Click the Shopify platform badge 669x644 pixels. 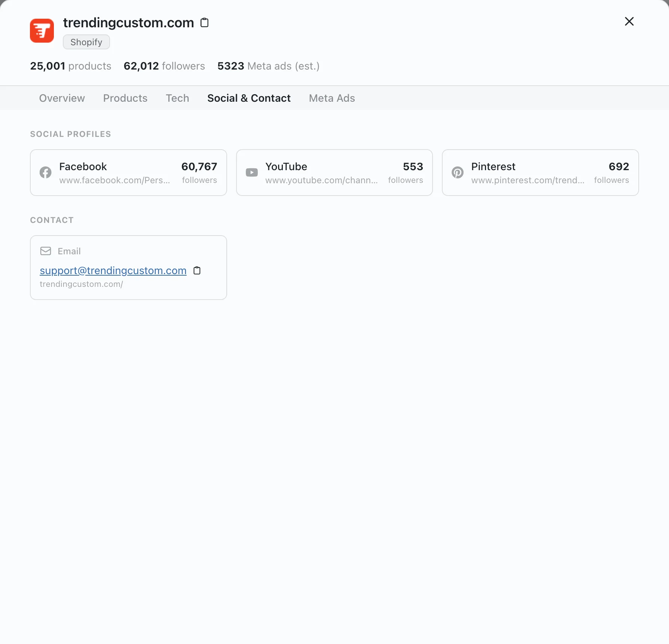(x=86, y=42)
